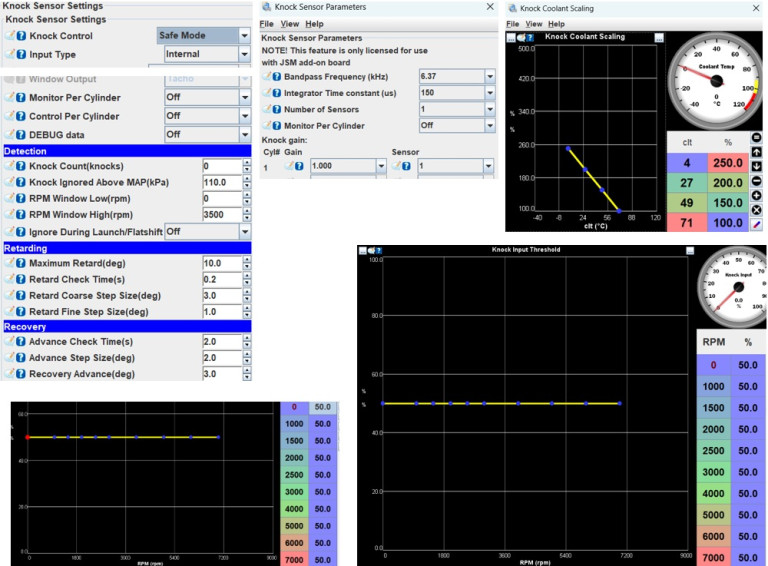768x566 pixels.
Task: Click the RPM Window High(rpm) input field
Action: coord(220,215)
